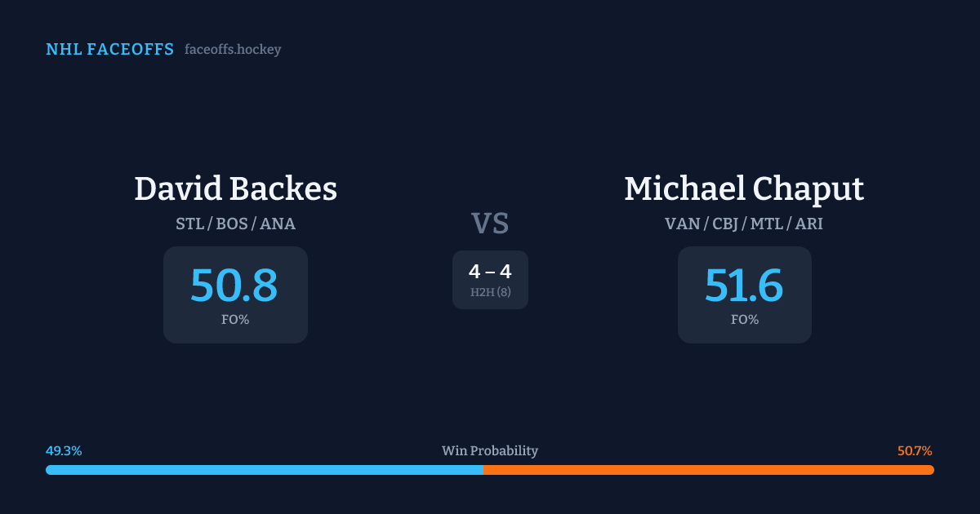Image resolution: width=980 pixels, height=514 pixels.
Task: Select the David Backes player name
Action: (x=235, y=189)
